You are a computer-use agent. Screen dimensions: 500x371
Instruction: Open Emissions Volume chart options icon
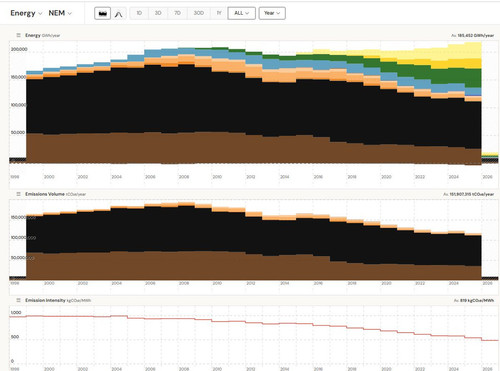pos(19,194)
